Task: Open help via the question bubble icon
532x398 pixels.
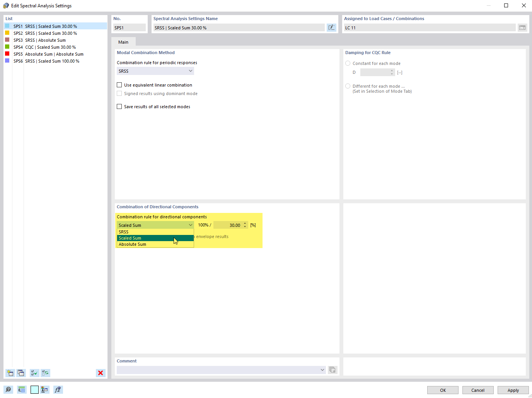Action: (x=8, y=389)
